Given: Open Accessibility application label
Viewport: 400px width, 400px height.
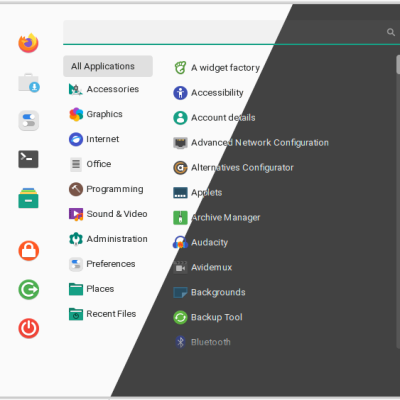Looking at the screenshot, I should (x=217, y=93).
